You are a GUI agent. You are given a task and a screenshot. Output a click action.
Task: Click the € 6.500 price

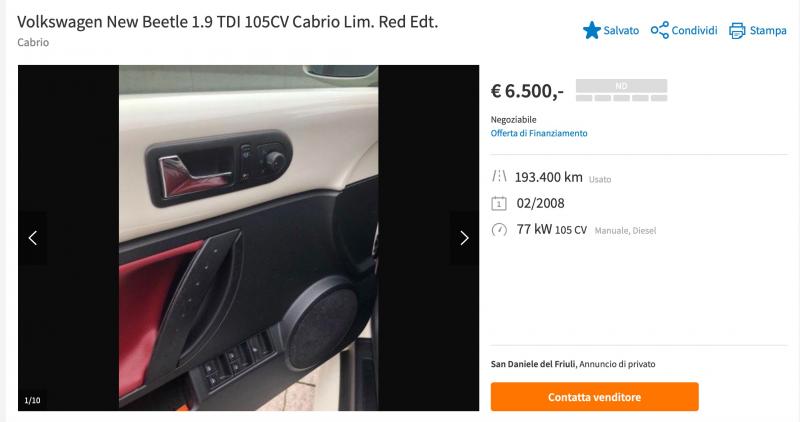(527, 91)
